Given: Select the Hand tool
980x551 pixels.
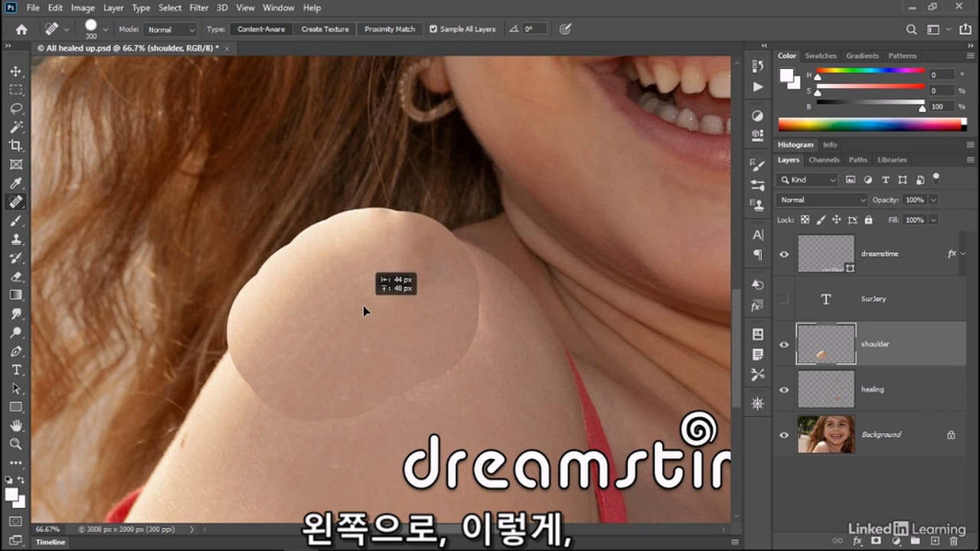Looking at the screenshot, I should coord(16,425).
